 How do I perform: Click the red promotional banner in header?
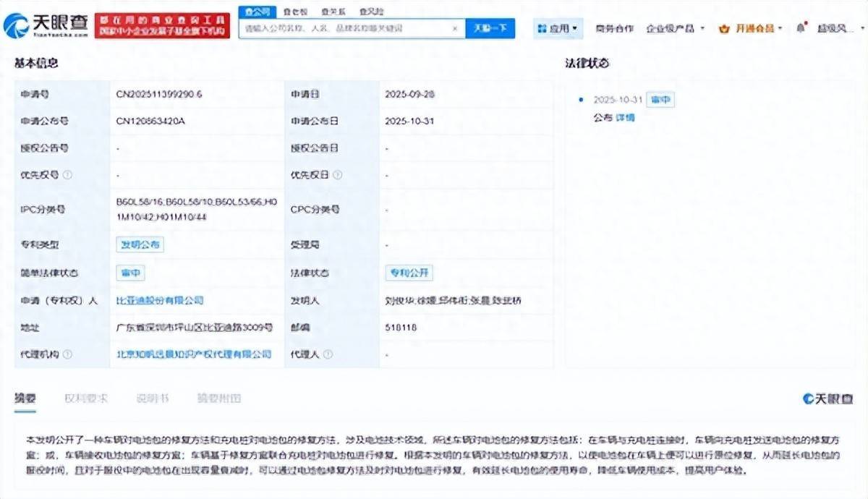(162, 25)
